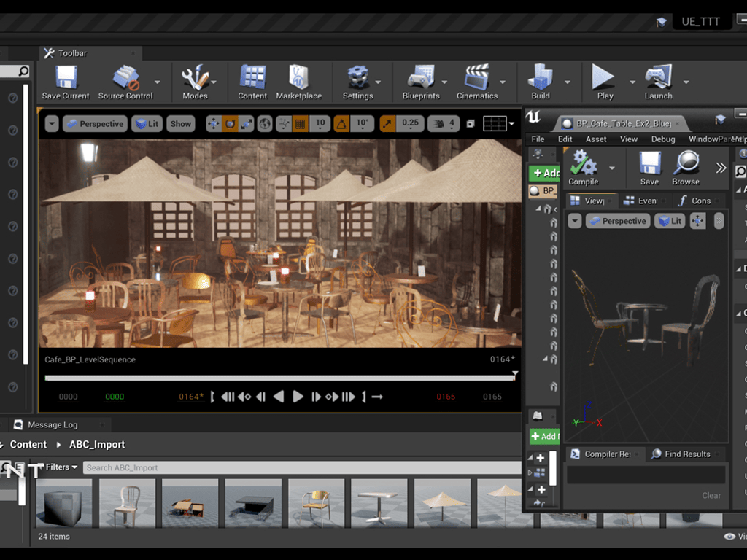Play the level sequence in reverse

tap(279, 397)
